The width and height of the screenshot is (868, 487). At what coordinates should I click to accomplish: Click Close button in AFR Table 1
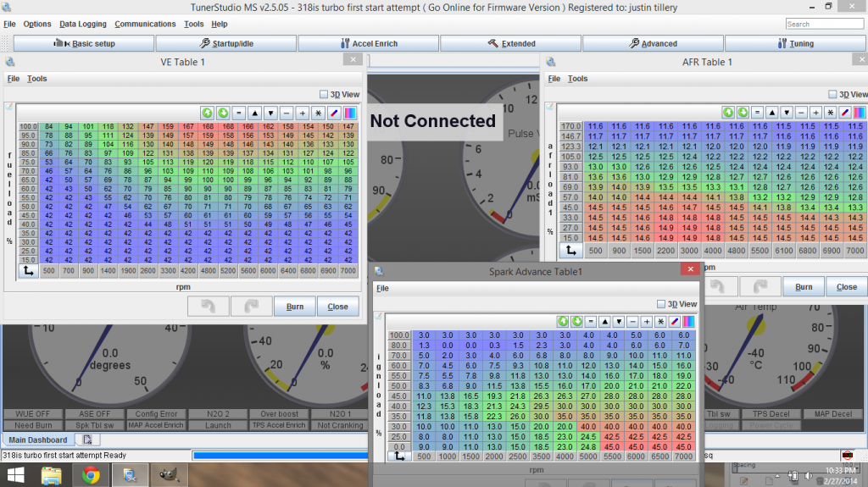847,286
